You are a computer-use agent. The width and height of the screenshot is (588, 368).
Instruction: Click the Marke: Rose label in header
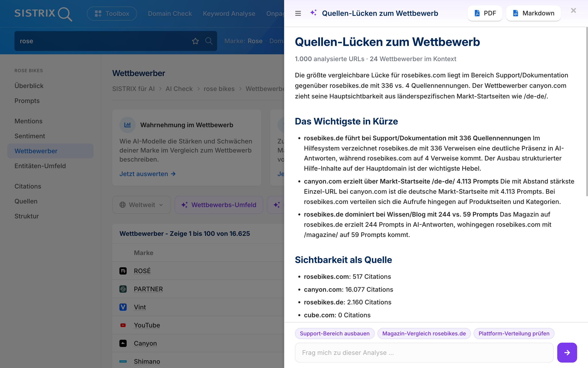243,41
